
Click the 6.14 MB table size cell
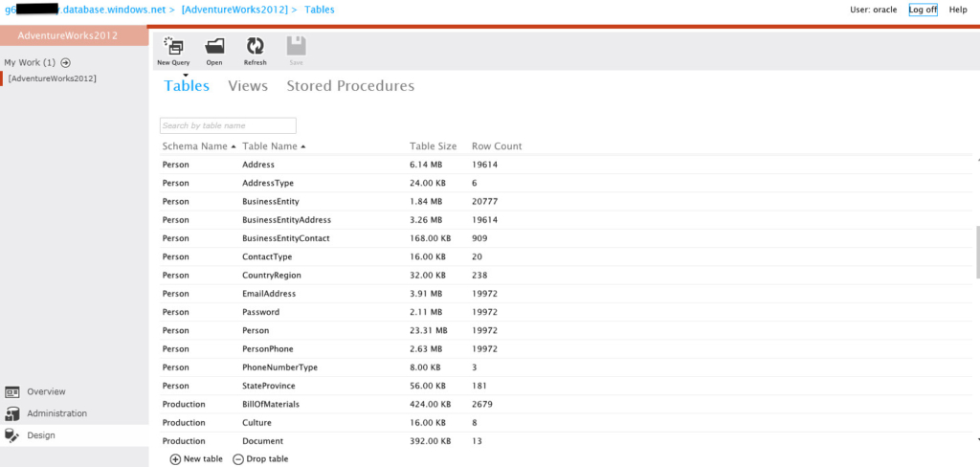pyautogui.click(x=426, y=165)
